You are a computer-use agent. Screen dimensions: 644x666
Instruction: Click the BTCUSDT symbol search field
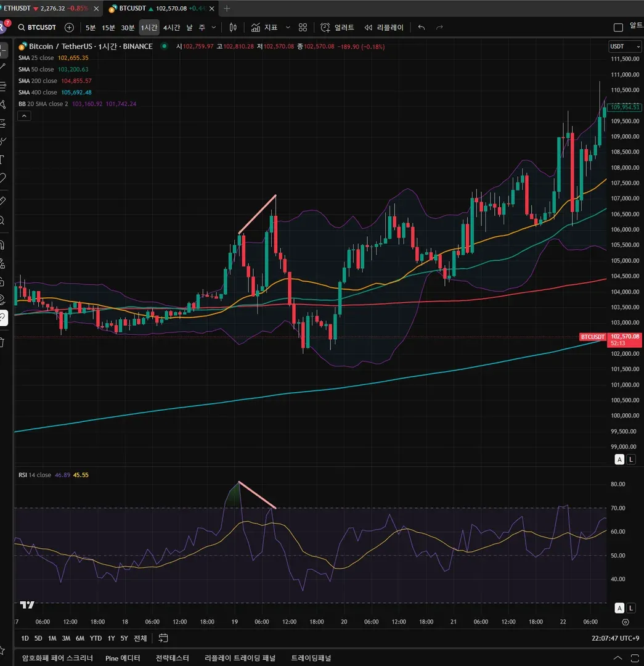38,28
